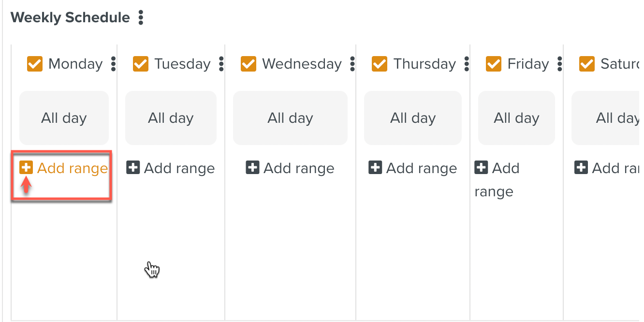Open Monday's three-dot options menu
The height and width of the screenshot is (322, 644).
pyautogui.click(x=114, y=64)
